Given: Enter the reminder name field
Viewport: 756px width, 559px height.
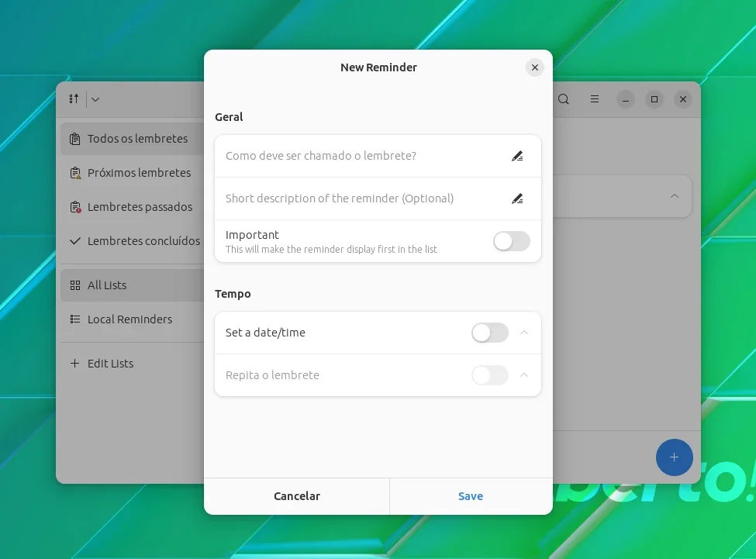Looking at the screenshot, I should 378,156.
